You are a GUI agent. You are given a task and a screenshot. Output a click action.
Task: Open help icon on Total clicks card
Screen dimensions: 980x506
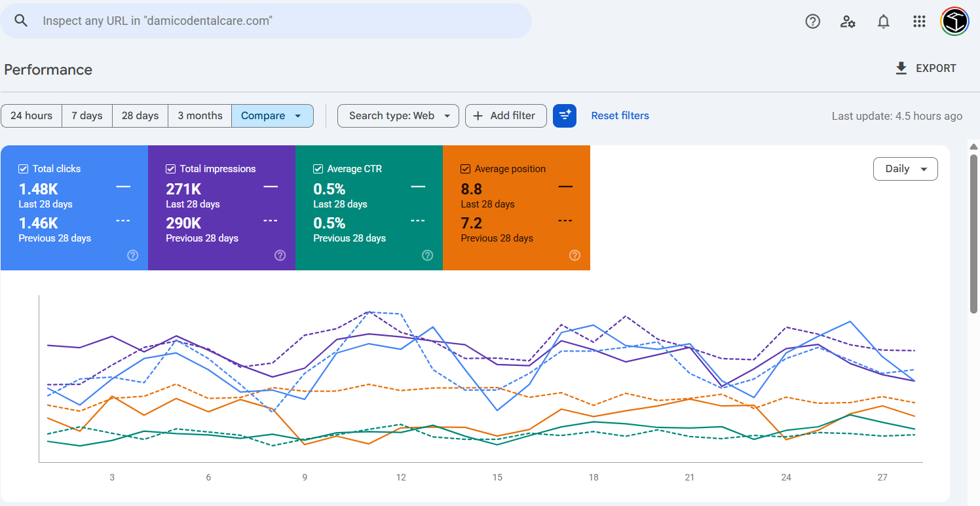click(x=133, y=255)
